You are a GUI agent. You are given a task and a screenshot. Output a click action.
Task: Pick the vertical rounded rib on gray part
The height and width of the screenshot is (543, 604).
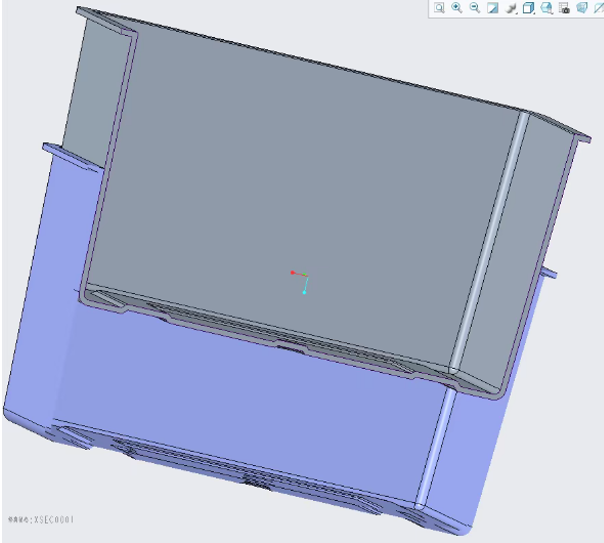tap(489, 240)
